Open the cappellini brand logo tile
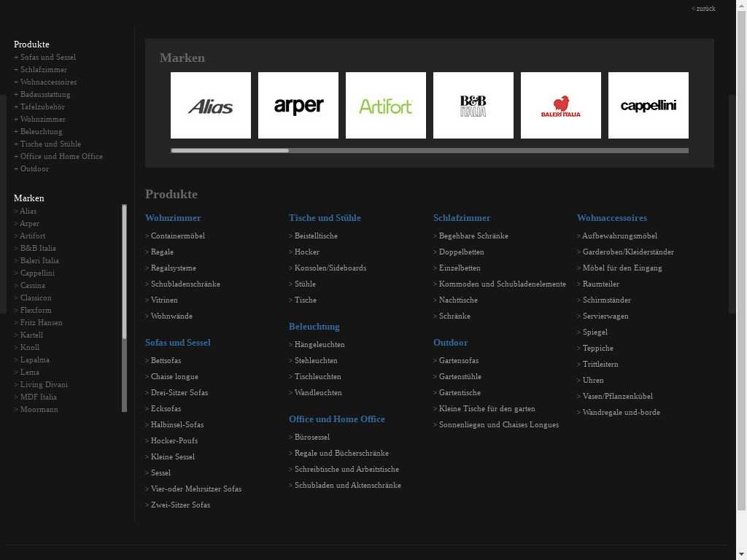 coord(649,105)
